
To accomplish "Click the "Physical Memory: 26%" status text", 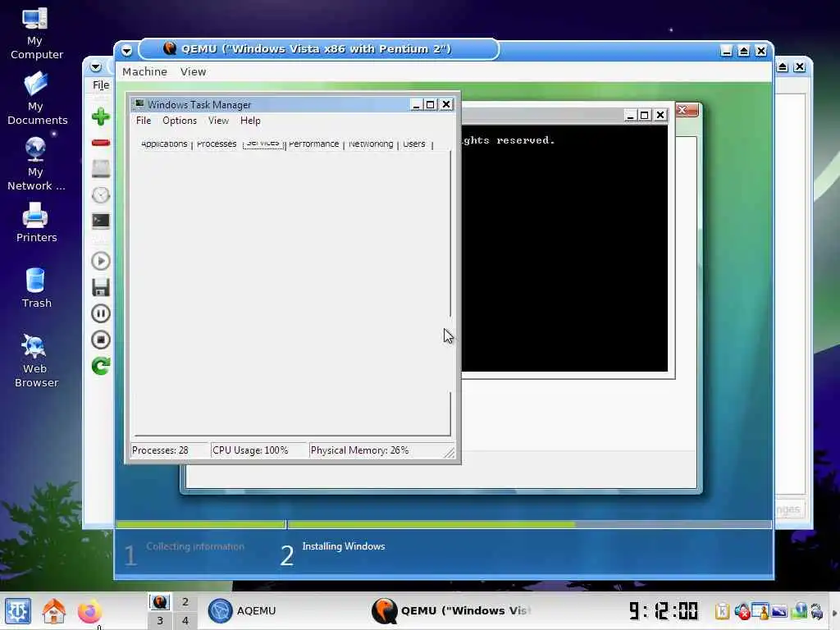I will 359,450.
